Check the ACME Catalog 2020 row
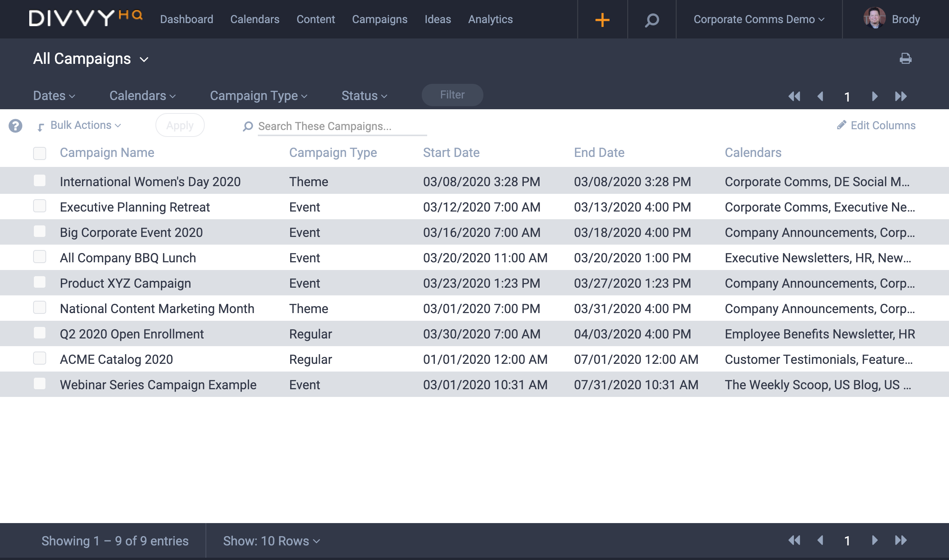This screenshot has height=560, width=949. point(40,358)
